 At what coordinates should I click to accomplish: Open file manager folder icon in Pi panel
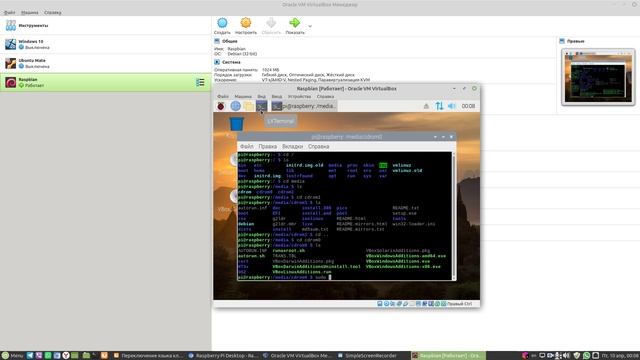248,106
